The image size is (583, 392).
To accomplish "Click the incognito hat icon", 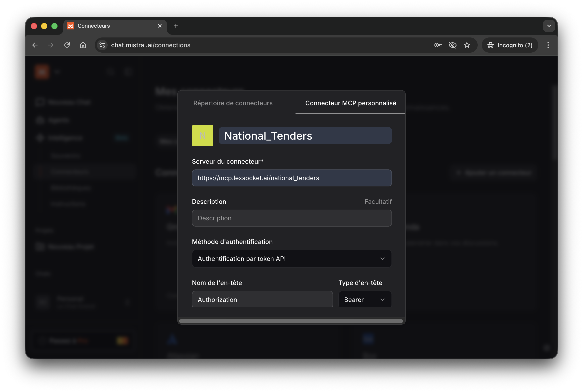I will tap(490, 45).
